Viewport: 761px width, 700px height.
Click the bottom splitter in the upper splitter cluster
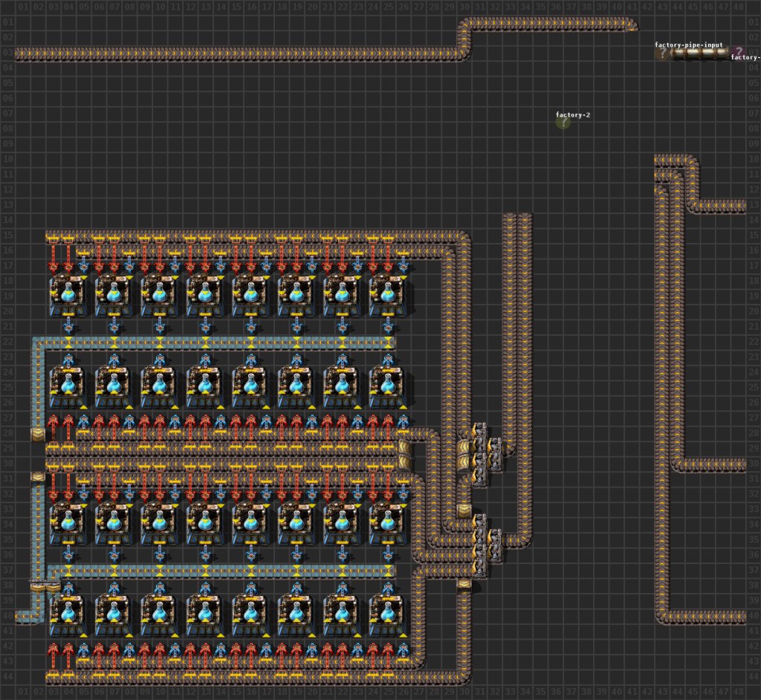point(479,469)
